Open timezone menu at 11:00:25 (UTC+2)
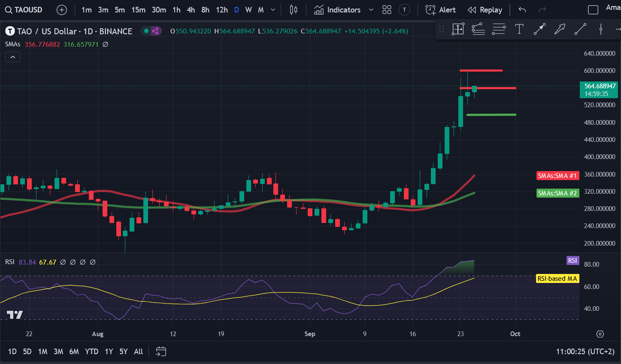The width and height of the screenshot is (621, 364). (x=585, y=352)
